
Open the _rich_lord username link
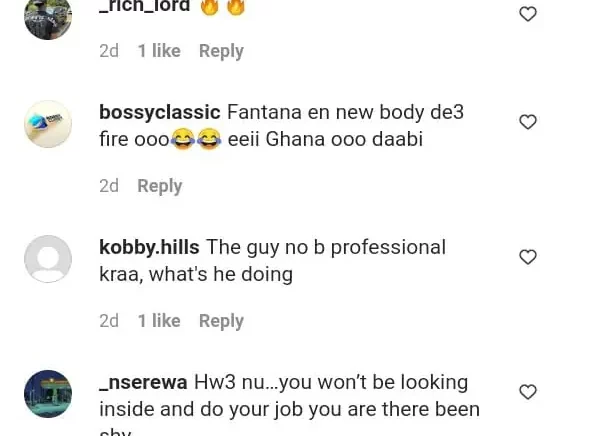(145, 7)
